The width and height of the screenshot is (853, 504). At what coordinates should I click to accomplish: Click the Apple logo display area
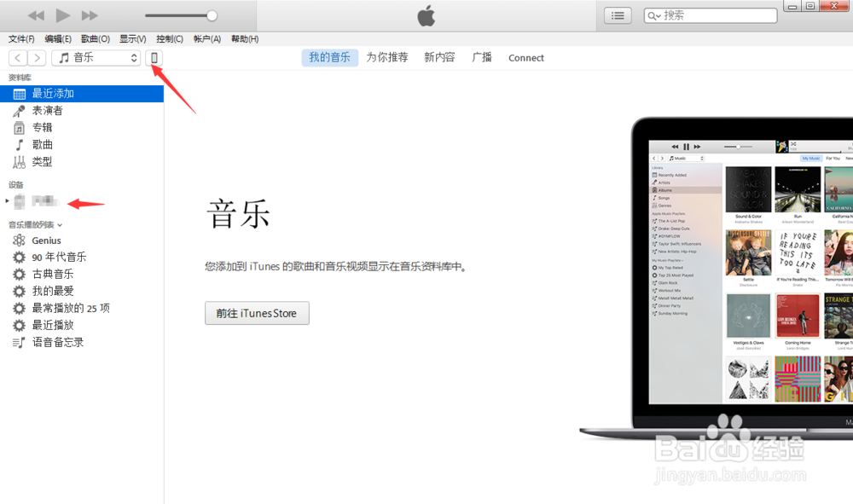[x=426, y=15]
